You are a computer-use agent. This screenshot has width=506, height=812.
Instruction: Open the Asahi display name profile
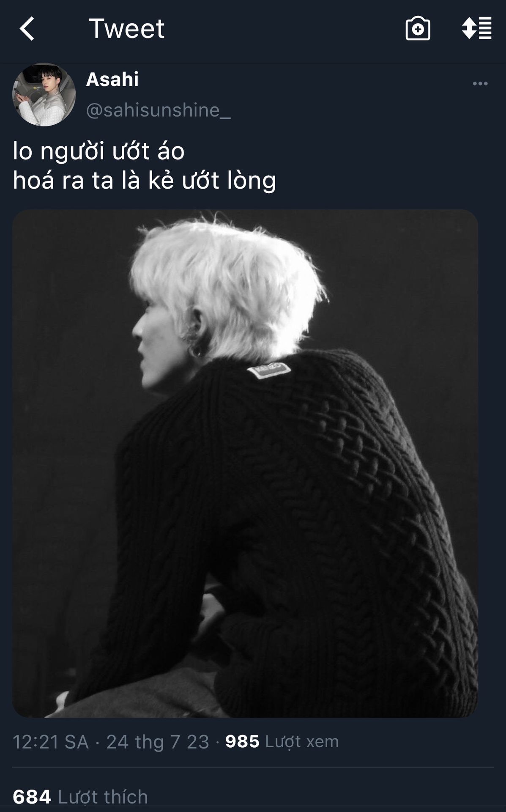pos(112,80)
